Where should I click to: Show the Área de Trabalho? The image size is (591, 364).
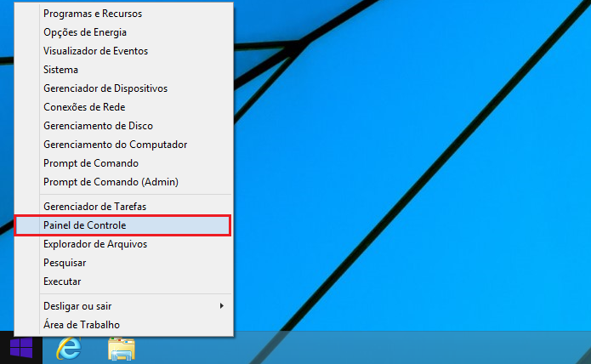pyautogui.click(x=123, y=325)
